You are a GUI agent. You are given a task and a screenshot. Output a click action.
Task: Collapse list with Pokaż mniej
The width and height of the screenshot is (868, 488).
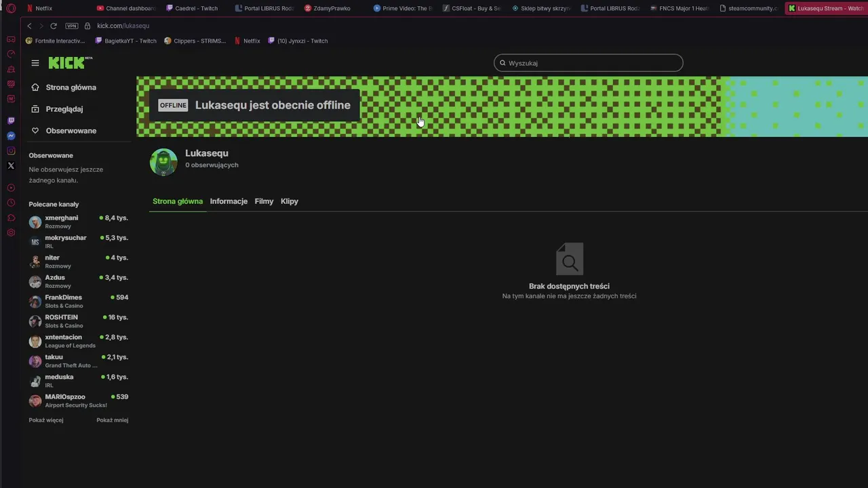coord(112,420)
